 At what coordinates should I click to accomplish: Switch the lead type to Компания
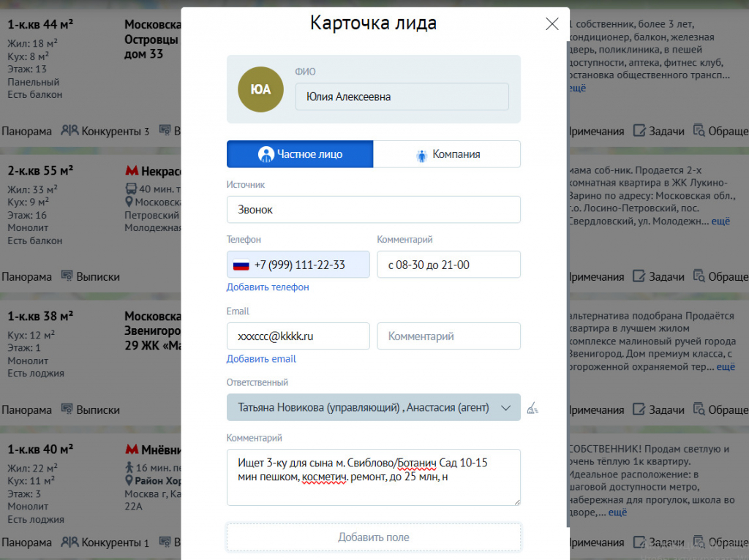[x=447, y=154]
